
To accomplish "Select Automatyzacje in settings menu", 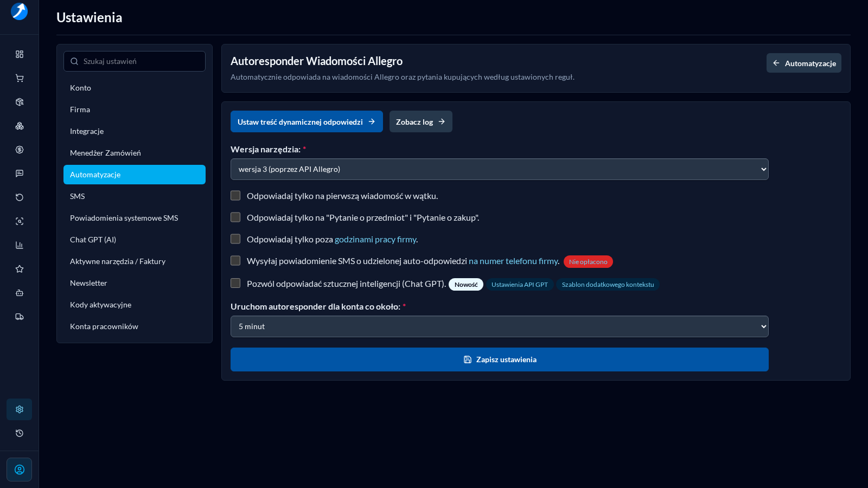I will pyautogui.click(x=135, y=175).
